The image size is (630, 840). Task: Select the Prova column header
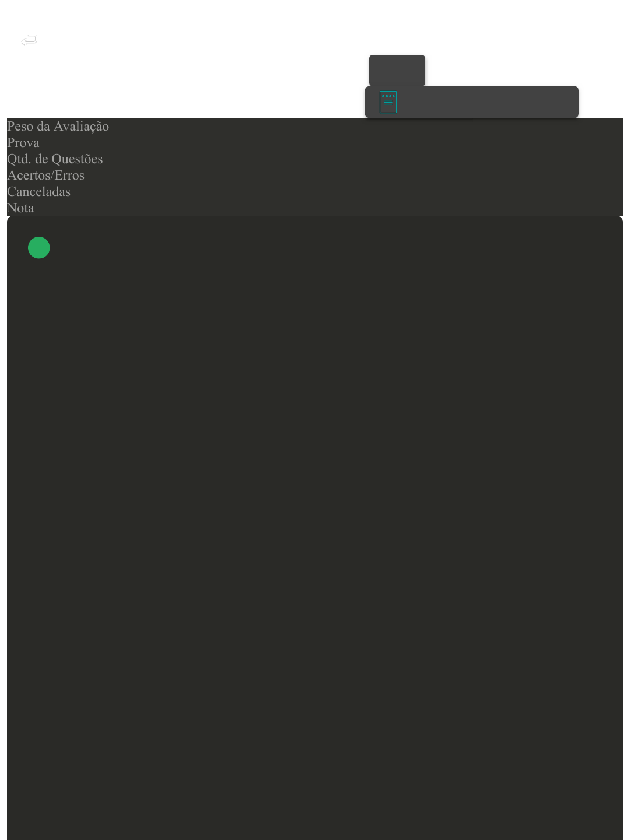[23, 142]
